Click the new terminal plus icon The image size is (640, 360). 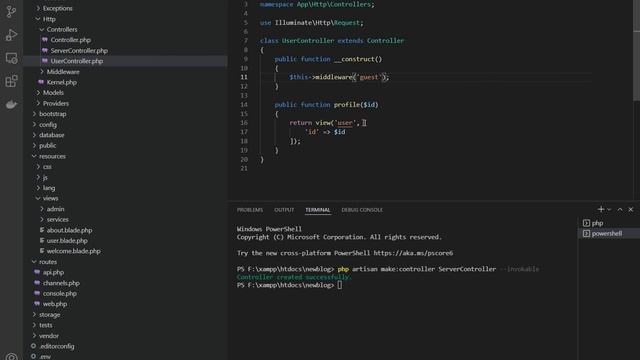[x=600, y=209]
